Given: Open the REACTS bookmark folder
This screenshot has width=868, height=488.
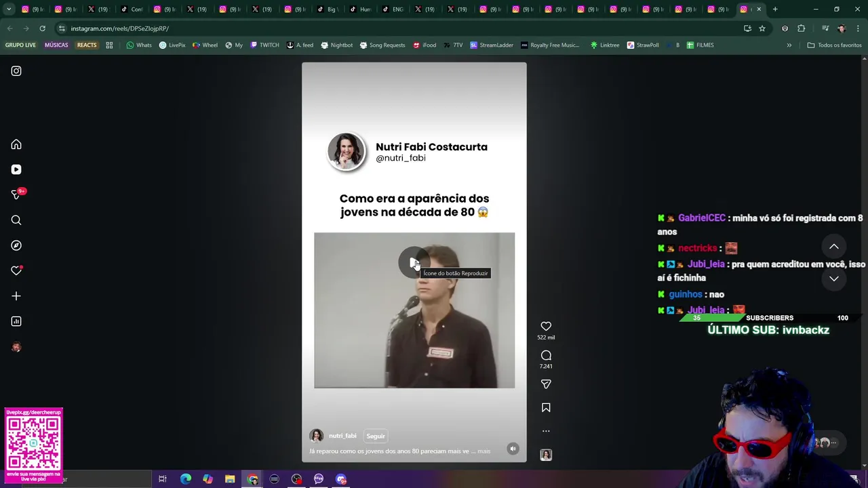Looking at the screenshot, I should (x=87, y=45).
